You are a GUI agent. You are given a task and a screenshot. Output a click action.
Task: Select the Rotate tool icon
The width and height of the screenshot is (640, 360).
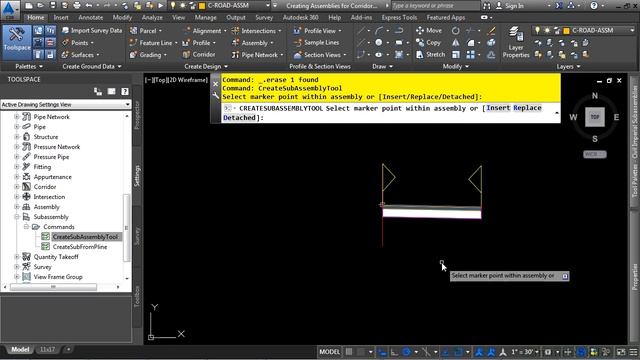(456, 31)
